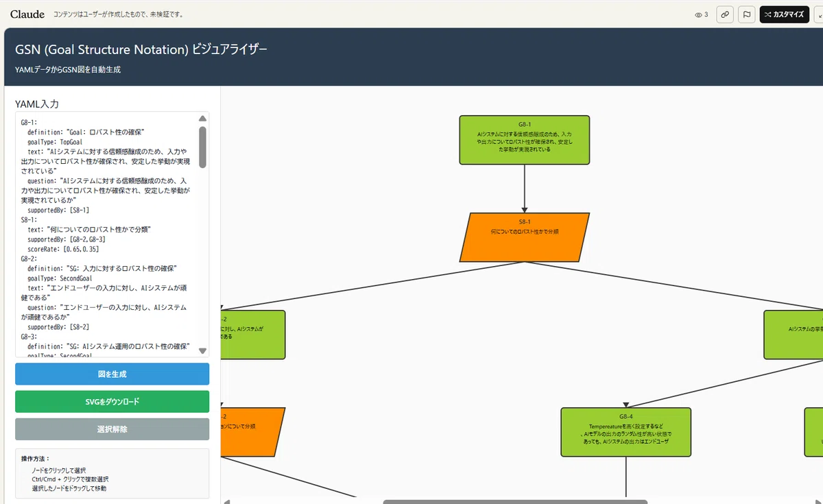The image size is (823, 504).
Task: Click the 'supportedBy: [S8-2]' YAML line
Action: (x=58, y=327)
